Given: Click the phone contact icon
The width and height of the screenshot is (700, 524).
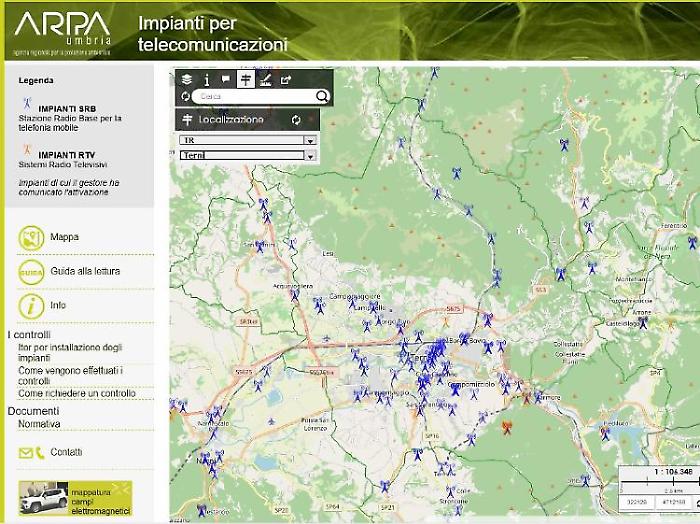Looking at the screenshot, I should point(40,453).
